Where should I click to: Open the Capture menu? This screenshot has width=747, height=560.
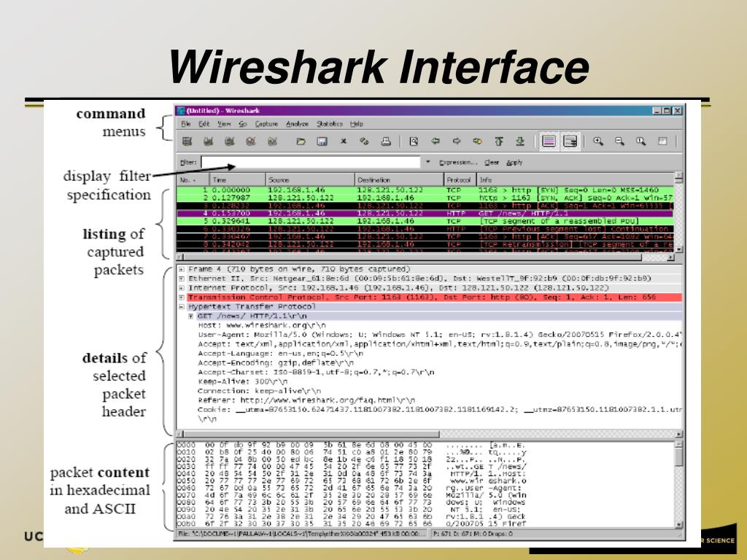coord(266,124)
